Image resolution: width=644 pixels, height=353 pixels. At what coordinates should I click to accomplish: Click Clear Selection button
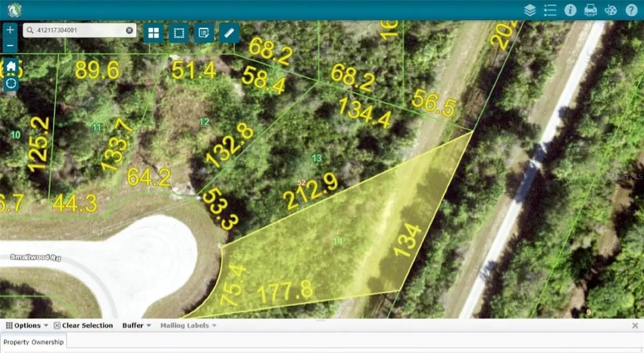click(84, 326)
